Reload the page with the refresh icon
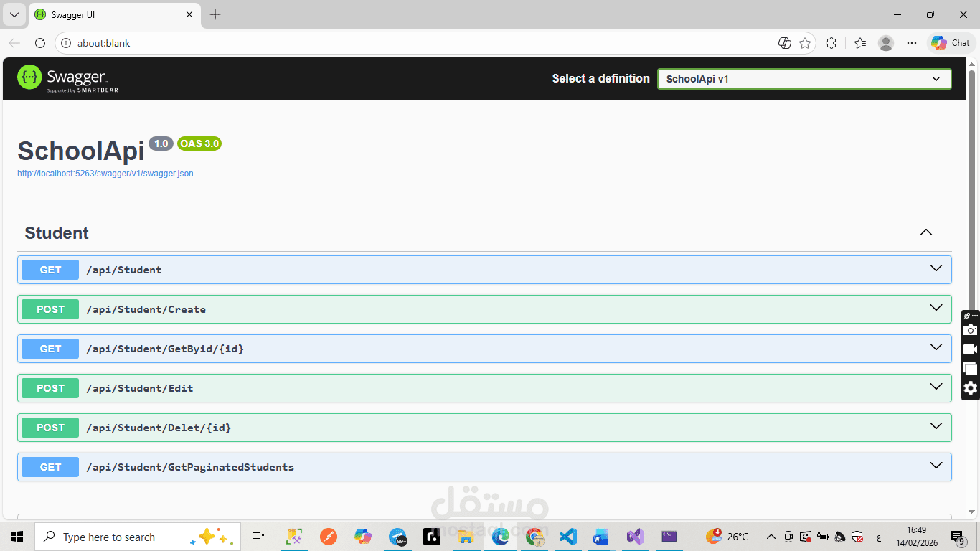This screenshot has width=980, height=551. click(40, 43)
